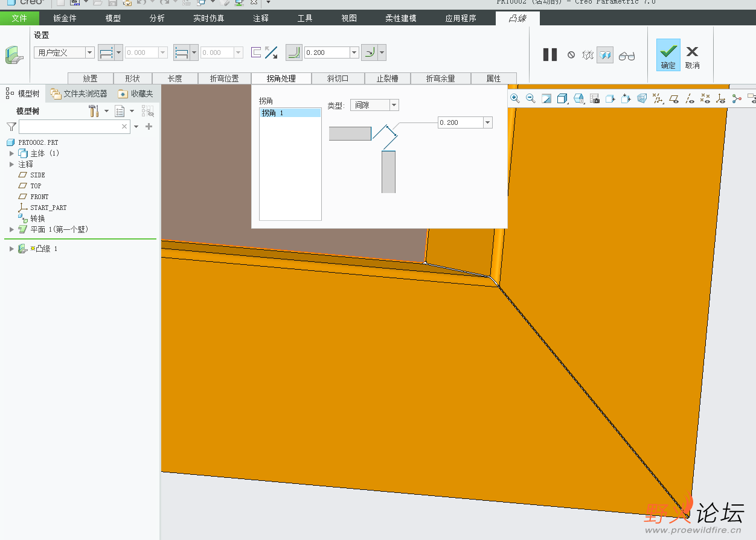Expand the 平面 1 tree node
The image size is (756, 540).
pyautogui.click(x=11, y=229)
